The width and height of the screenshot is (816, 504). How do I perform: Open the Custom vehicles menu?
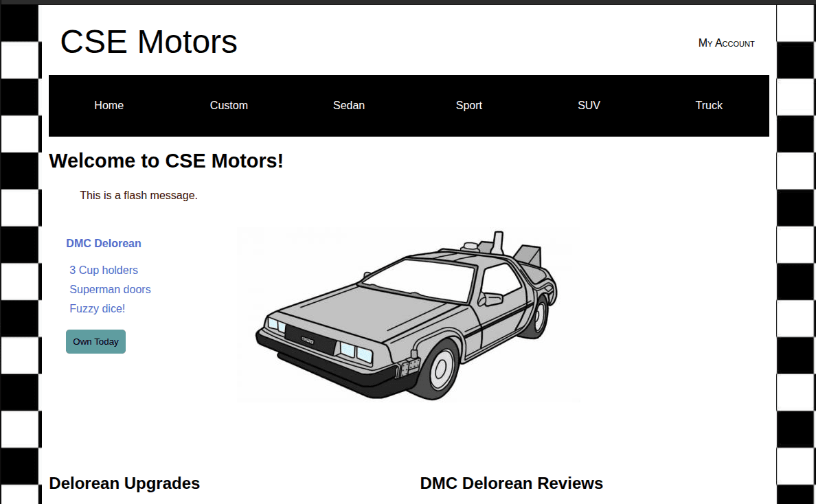229,105
